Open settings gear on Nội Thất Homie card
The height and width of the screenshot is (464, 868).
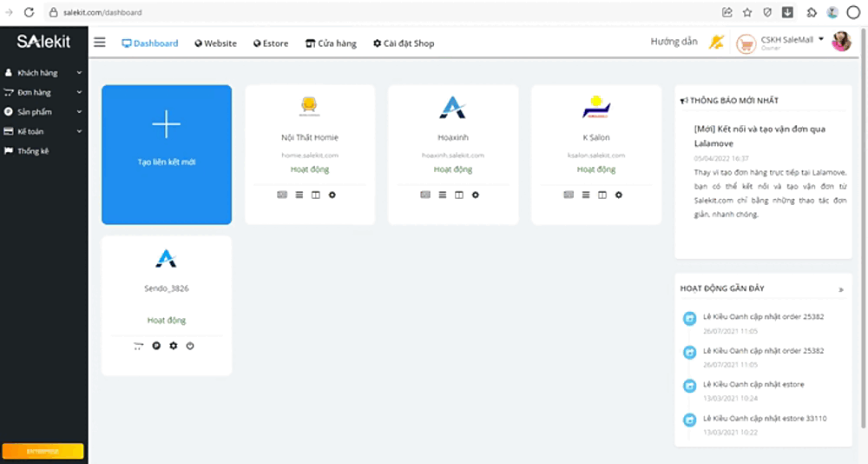coord(332,195)
